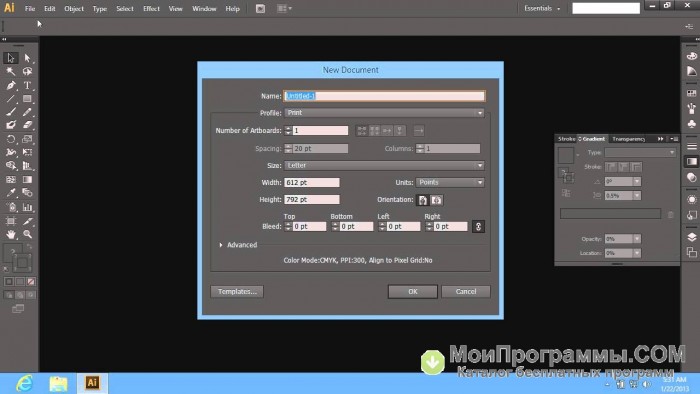
Task: Click the gradient slider bar
Action: [x=610, y=213]
